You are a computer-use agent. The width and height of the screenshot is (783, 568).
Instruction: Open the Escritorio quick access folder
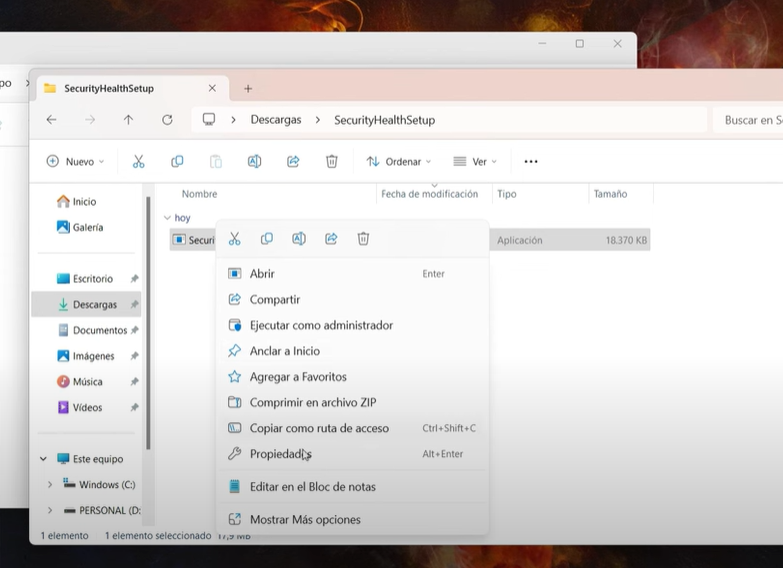click(x=85, y=279)
